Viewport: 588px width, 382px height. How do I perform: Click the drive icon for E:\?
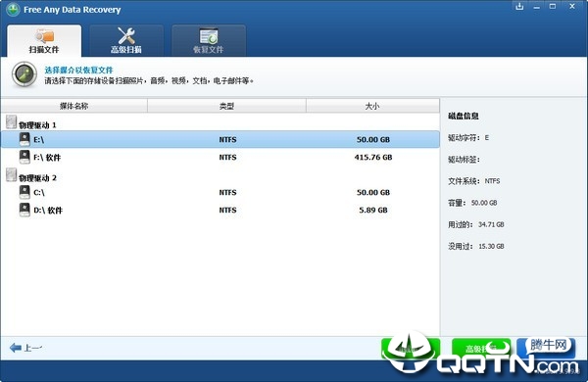pos(24,139)
